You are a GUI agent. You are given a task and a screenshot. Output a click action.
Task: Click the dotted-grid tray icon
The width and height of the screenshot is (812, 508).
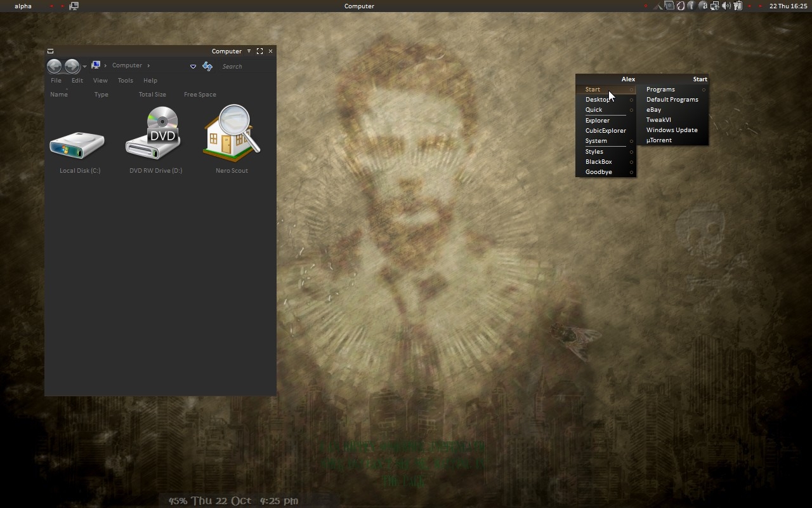coord(669,6)
